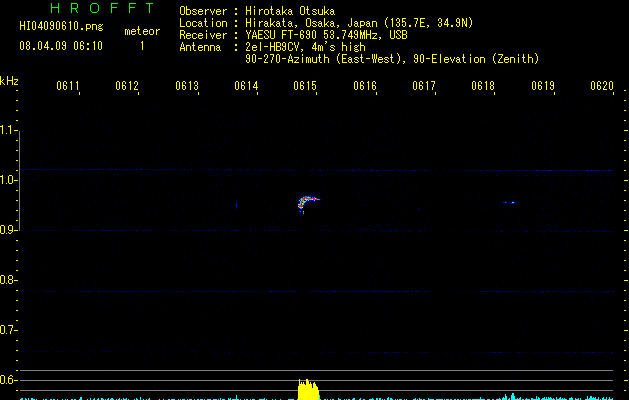This screenshot has height=400, width=629.
Task: Click the 0620 time marker
Action: (602, 86)
